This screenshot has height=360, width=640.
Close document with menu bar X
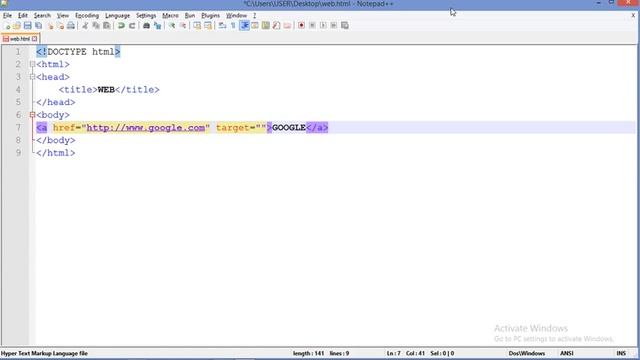[x=633, y=16]
